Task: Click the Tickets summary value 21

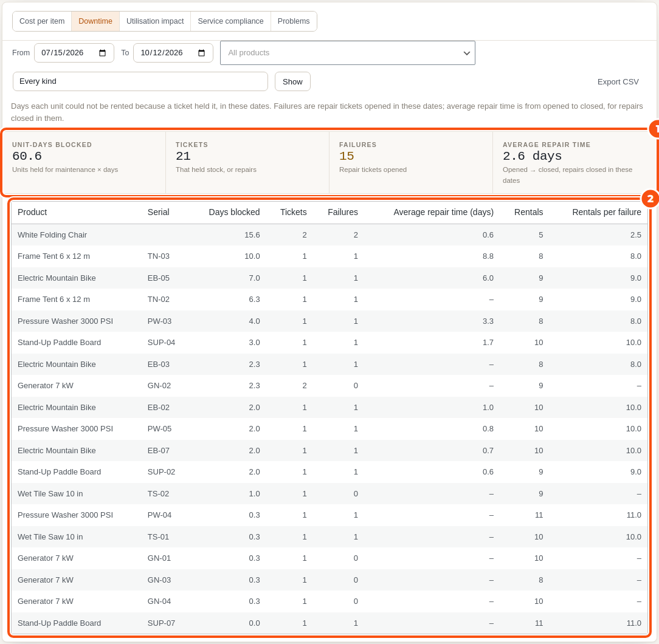Action: point(183,156)
